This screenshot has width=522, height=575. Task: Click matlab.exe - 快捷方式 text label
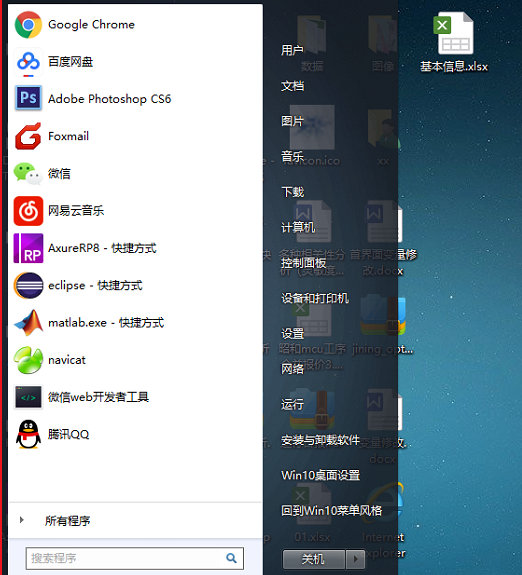(106, 323)
